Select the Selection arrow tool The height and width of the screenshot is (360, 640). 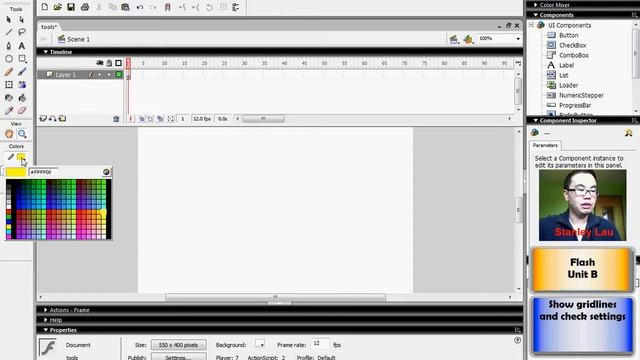pos(9,20)
